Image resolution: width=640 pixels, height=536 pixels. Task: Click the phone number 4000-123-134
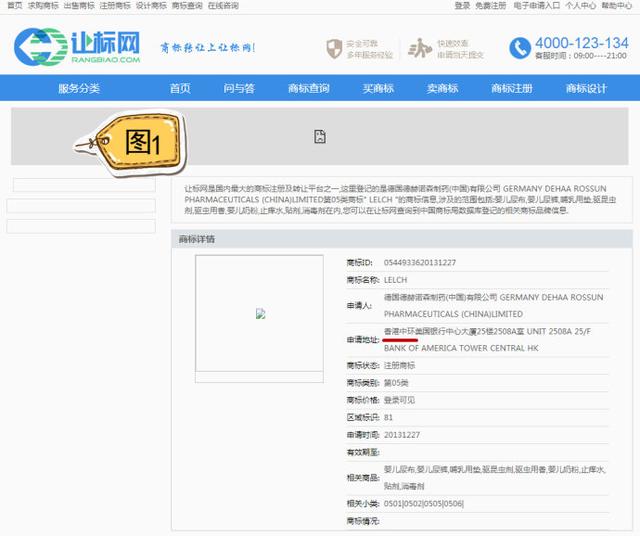[x=582, y=43]
